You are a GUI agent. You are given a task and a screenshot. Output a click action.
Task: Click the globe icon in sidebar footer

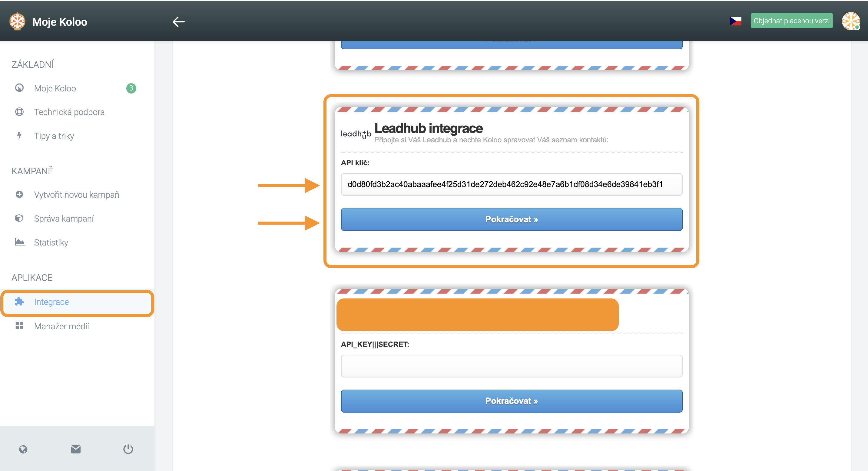pyautogui.click(x=23, y=449)
